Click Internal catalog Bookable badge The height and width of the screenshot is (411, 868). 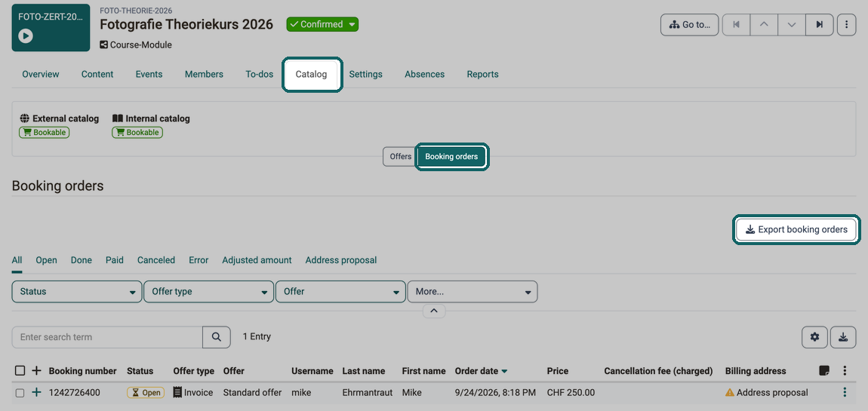point(137,132)
